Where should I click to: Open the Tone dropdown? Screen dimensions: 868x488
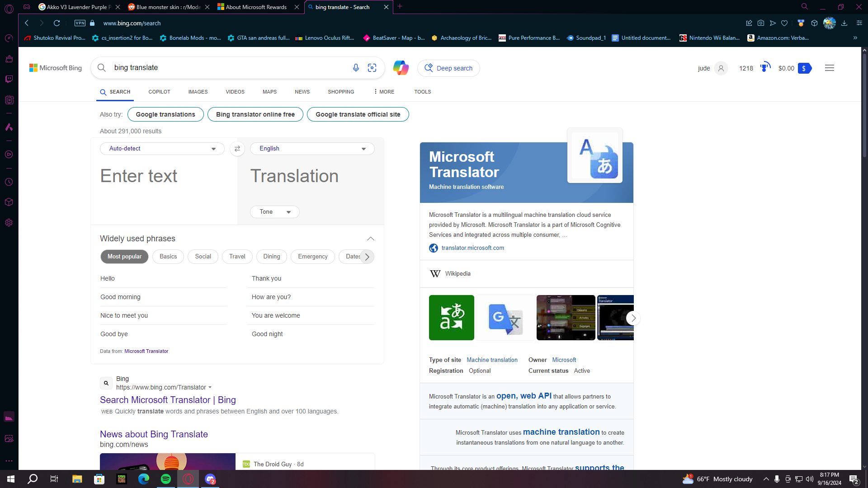pyautogui.click(x=275, y=212)
